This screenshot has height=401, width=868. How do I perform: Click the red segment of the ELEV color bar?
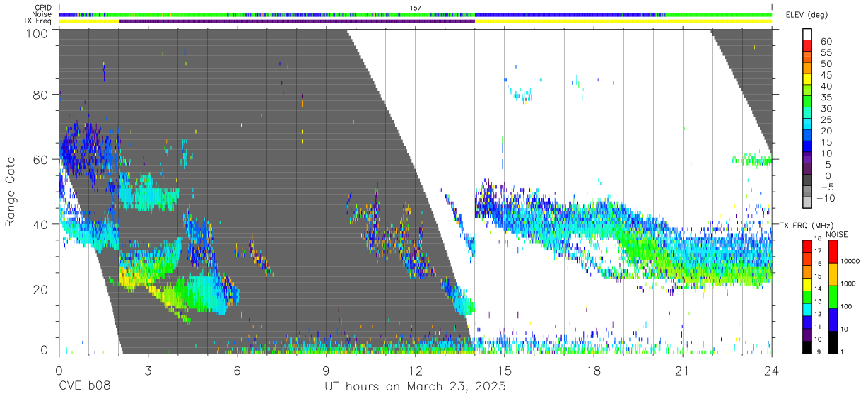pyautogui.click(x=807, y=45)
